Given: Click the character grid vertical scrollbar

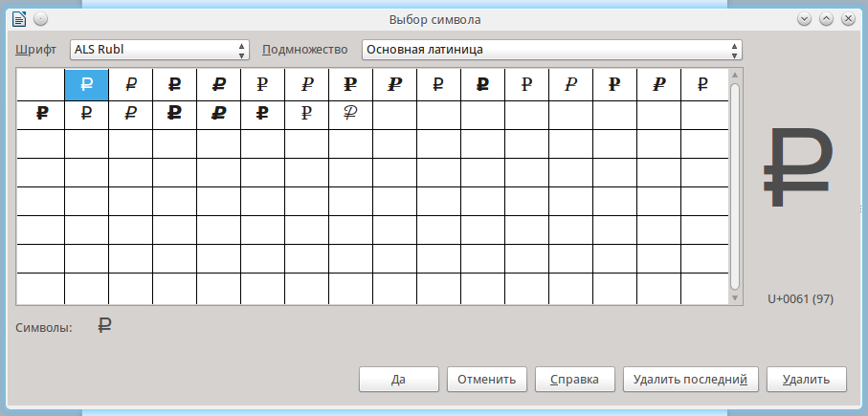Looking at the screenshot, I should [735, 186].
